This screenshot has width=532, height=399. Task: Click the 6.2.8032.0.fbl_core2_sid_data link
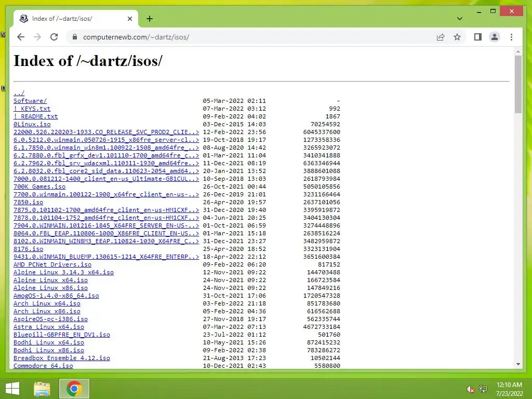[x=106, y=171]
